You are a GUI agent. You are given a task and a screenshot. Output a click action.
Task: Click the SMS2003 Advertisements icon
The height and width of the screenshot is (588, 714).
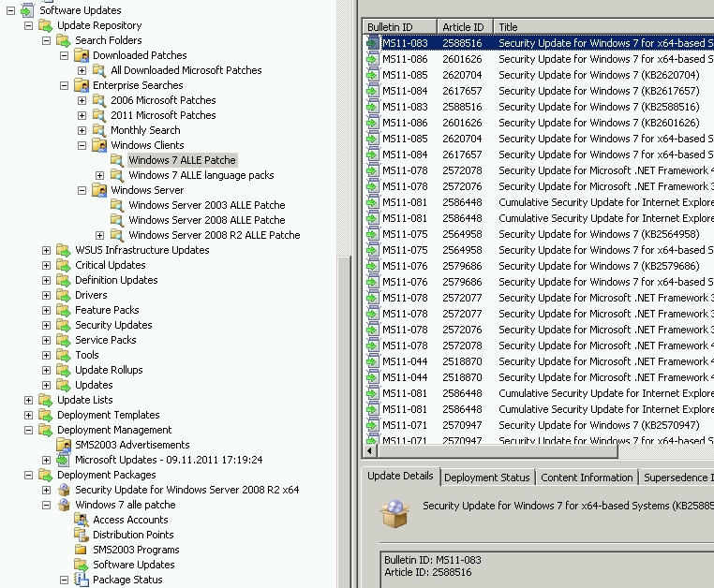[64, 445]
